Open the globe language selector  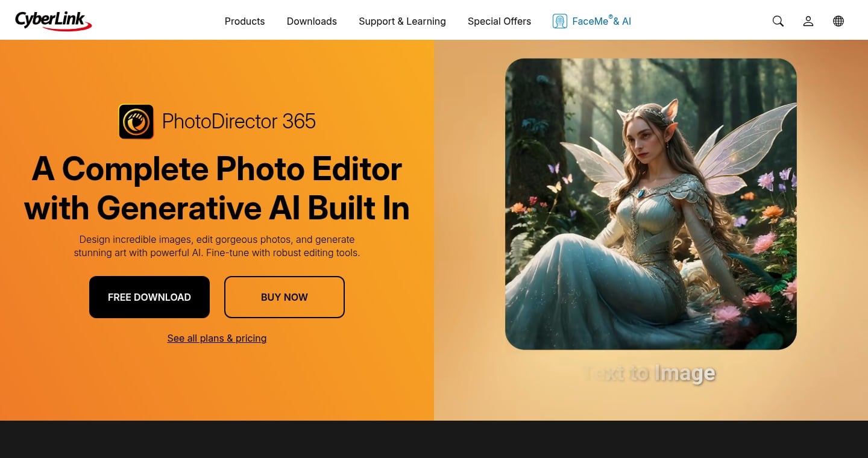pos(838,21)
